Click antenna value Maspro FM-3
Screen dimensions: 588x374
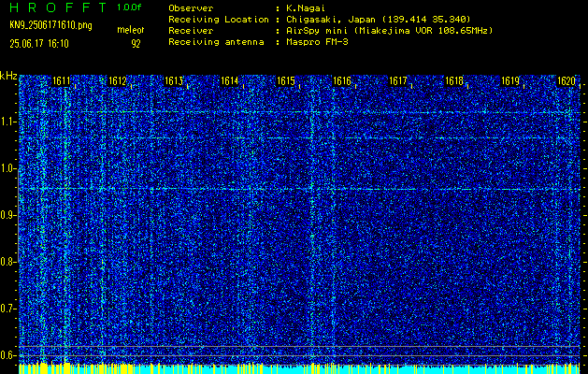click(x=317, y=42)
